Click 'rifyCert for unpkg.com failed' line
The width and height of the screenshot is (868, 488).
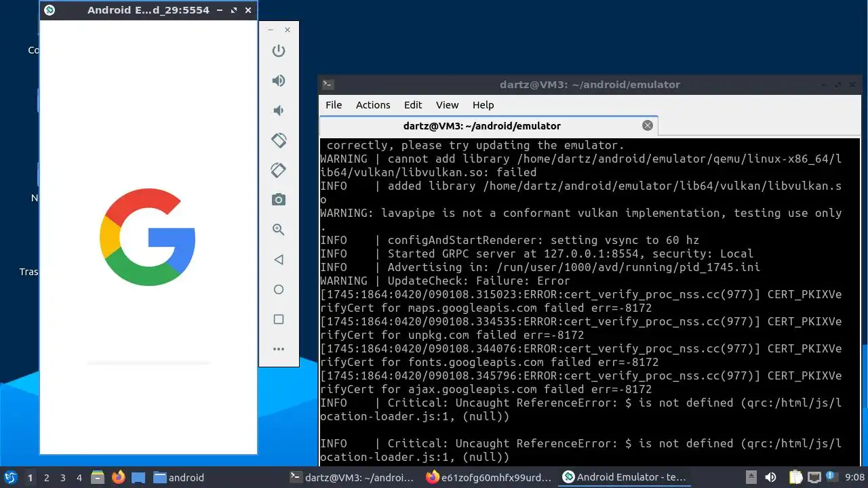click(x=452, y=335)
